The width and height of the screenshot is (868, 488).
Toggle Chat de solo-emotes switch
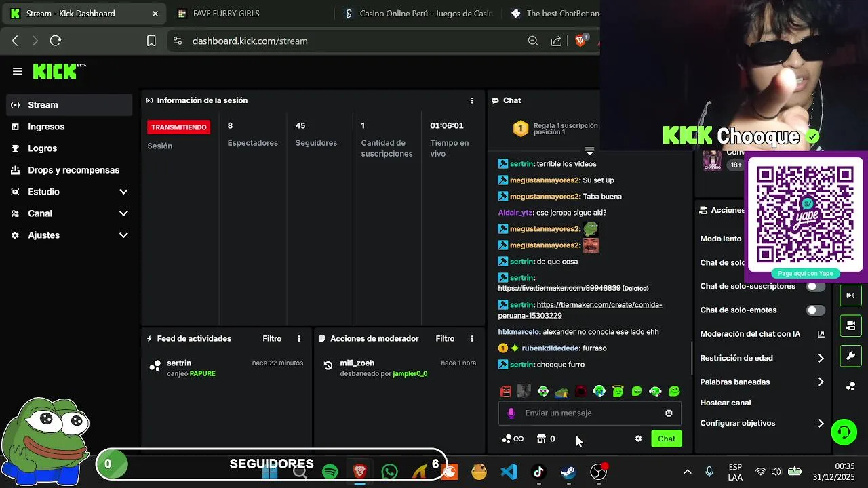tap(816, 310)
